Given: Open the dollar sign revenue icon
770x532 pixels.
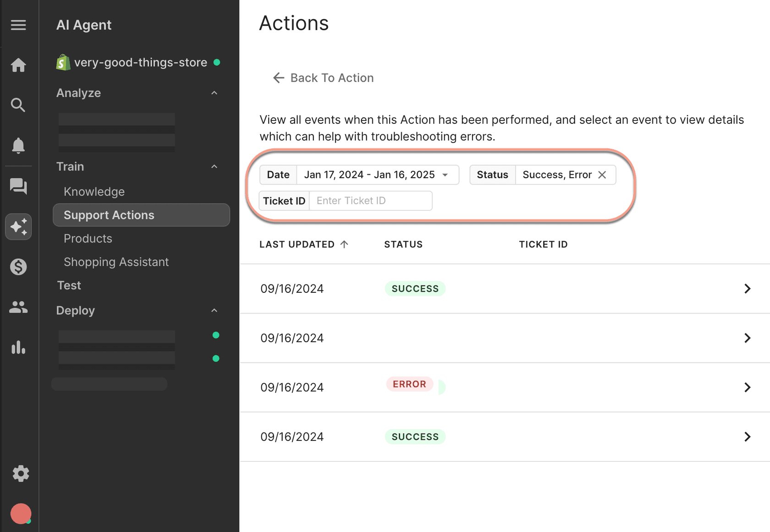Looking at the screenshot, I should click(18, 267).
